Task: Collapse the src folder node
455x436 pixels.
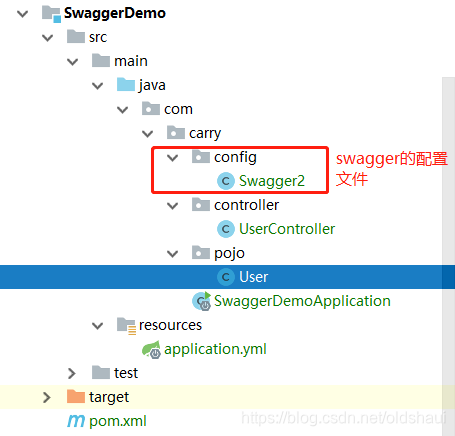Action: pos(47,38)
